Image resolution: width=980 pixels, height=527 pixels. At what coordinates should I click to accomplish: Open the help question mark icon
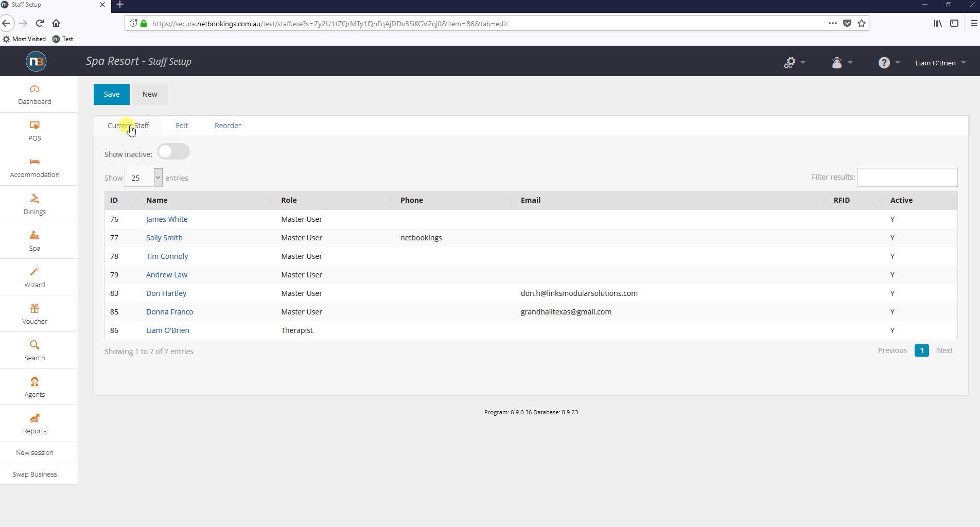tap(884, 63)
